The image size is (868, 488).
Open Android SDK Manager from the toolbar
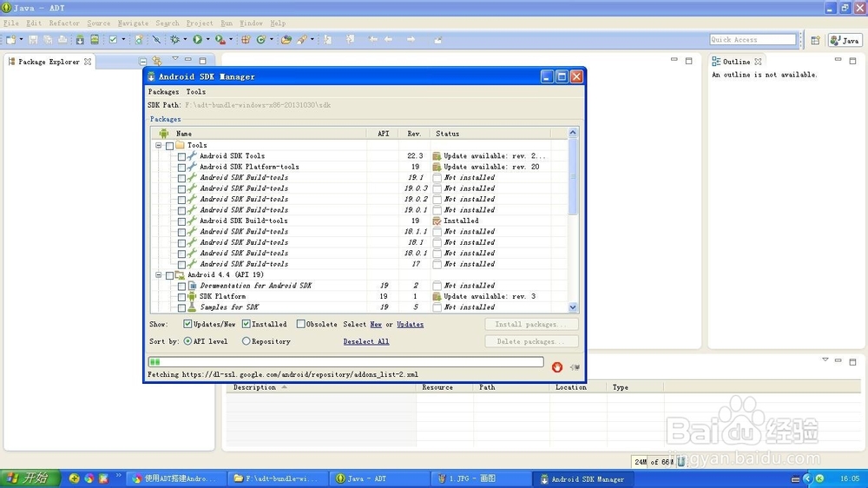point(80,39)
